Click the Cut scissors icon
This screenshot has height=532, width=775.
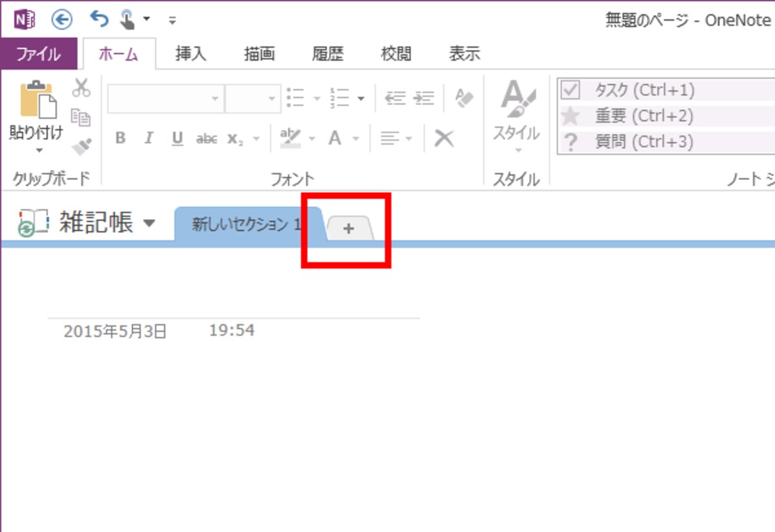81,88
